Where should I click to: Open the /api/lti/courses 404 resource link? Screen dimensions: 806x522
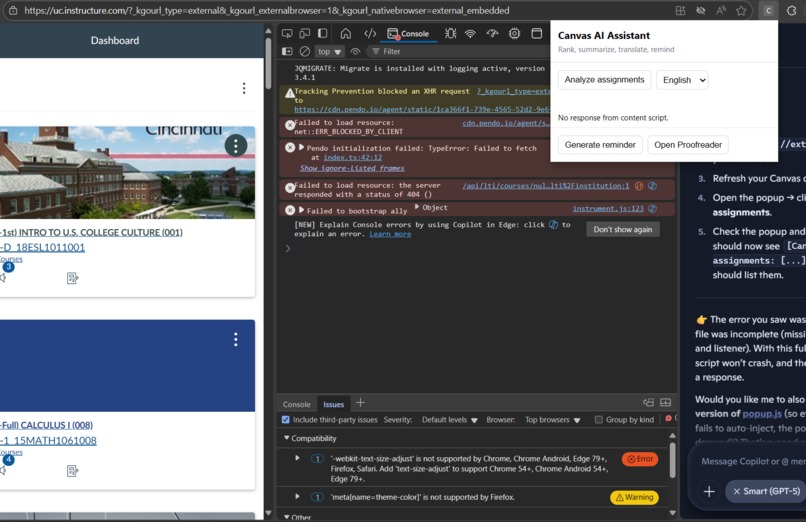coord(545,186)
